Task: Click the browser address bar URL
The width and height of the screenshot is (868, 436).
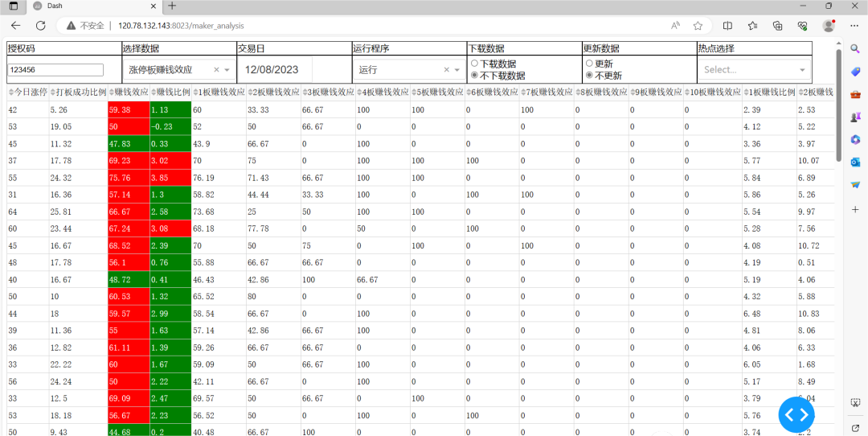Action: click(x=181, y=26)
